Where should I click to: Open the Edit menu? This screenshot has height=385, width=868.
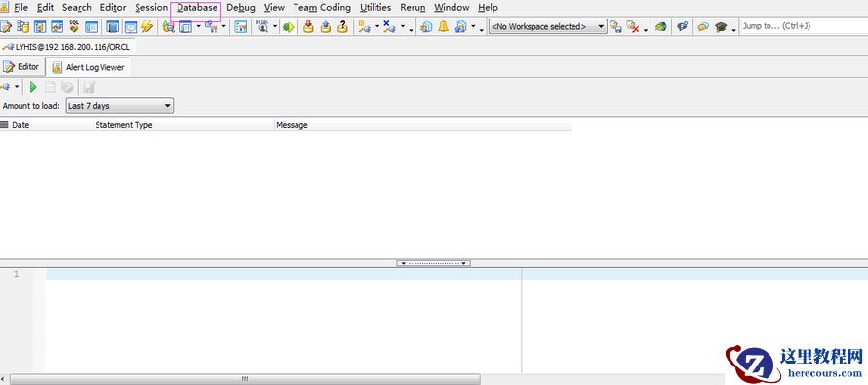46,7
